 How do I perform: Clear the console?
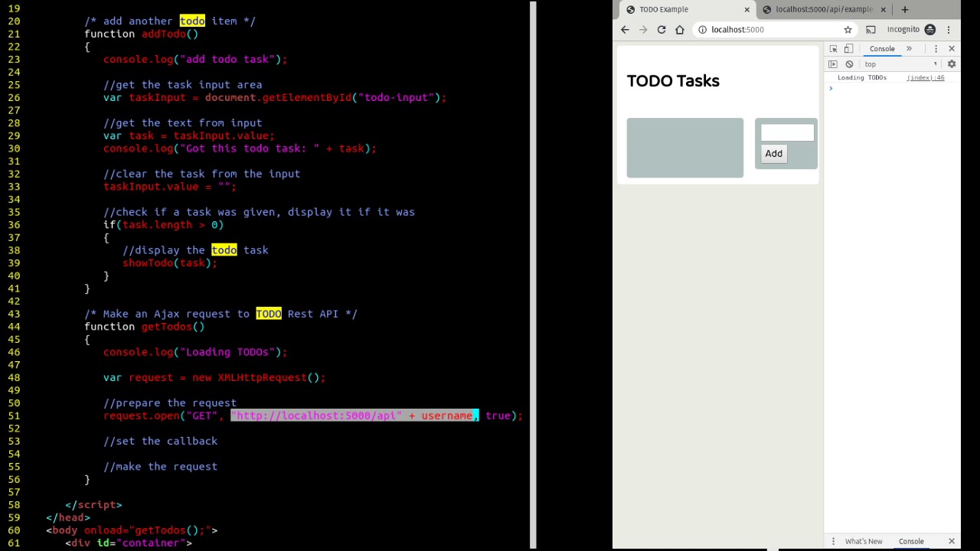click(849, 64)
